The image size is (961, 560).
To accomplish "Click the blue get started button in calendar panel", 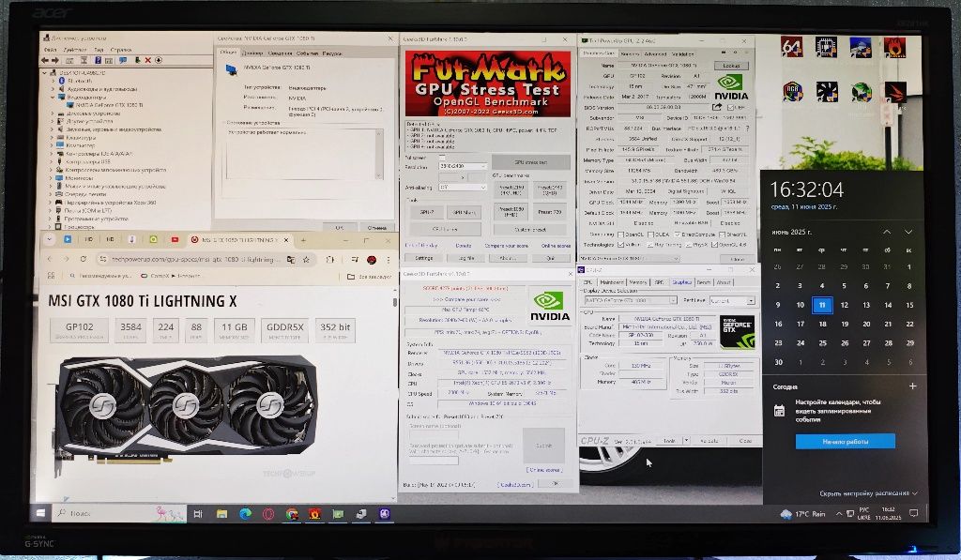I will click(845, 441).
